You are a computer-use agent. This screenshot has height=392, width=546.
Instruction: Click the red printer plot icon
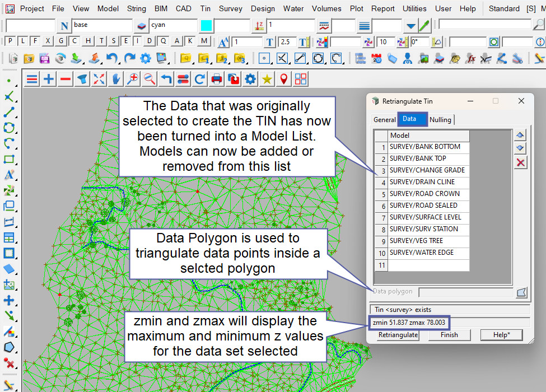point(217,79)
